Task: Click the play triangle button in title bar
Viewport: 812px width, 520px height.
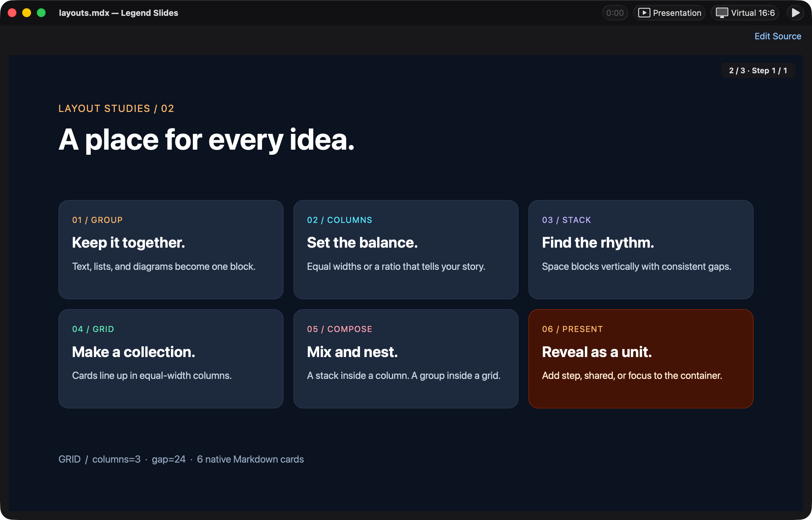Action: [x=796, y=13]
